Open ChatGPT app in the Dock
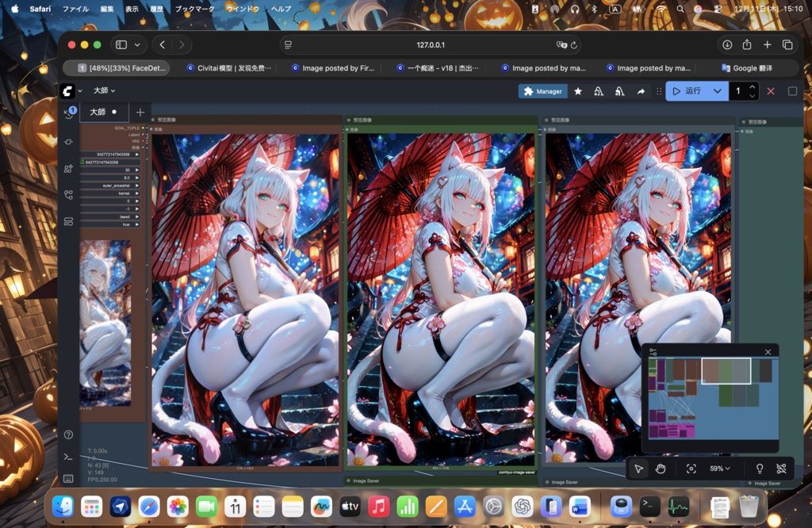Image resolution: width=812 pixels, height=528 pixels. pos(523,507)
